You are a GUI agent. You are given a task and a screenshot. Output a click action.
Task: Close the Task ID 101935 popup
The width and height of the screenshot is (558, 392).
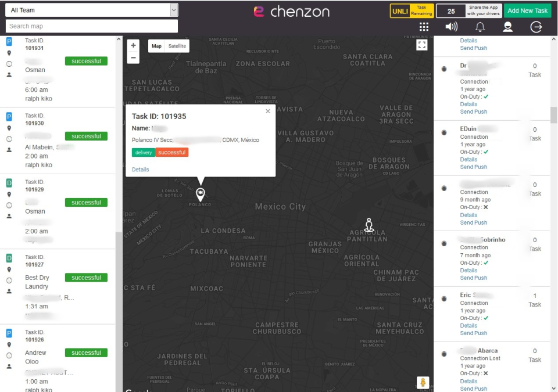point(267,112)
